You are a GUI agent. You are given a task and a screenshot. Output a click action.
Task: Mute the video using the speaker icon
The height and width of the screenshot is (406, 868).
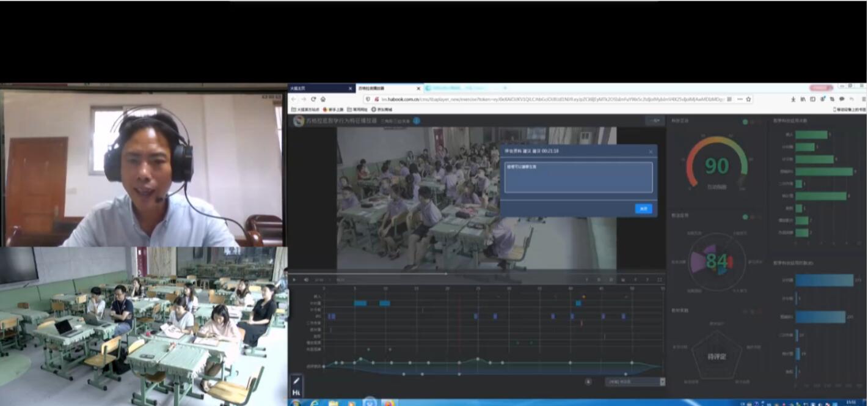(306, 280)
